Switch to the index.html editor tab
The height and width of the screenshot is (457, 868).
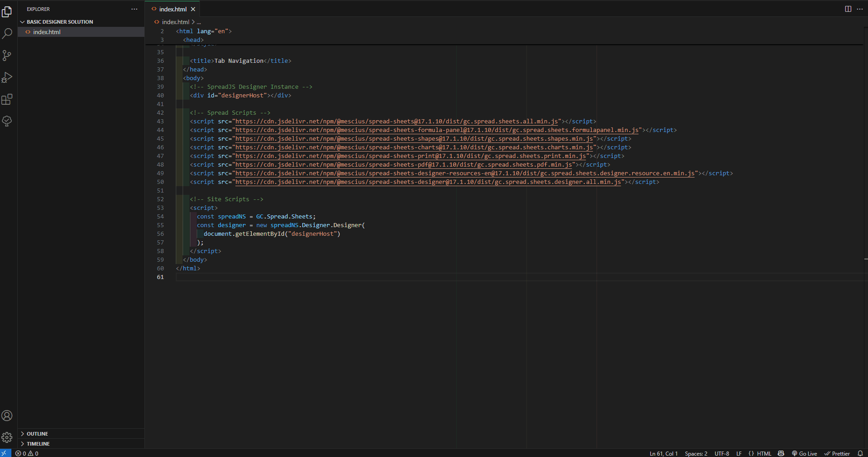click(173, 9)
